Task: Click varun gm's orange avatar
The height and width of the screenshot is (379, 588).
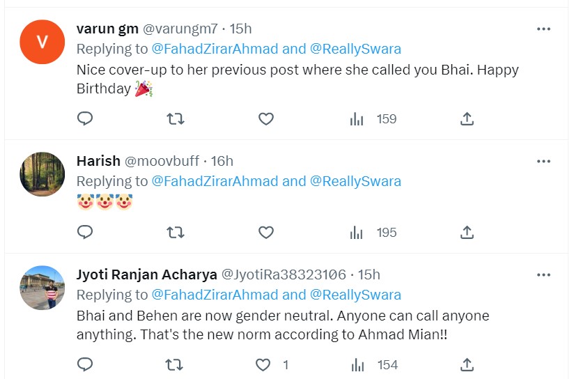Action: [x=42, y=42]
